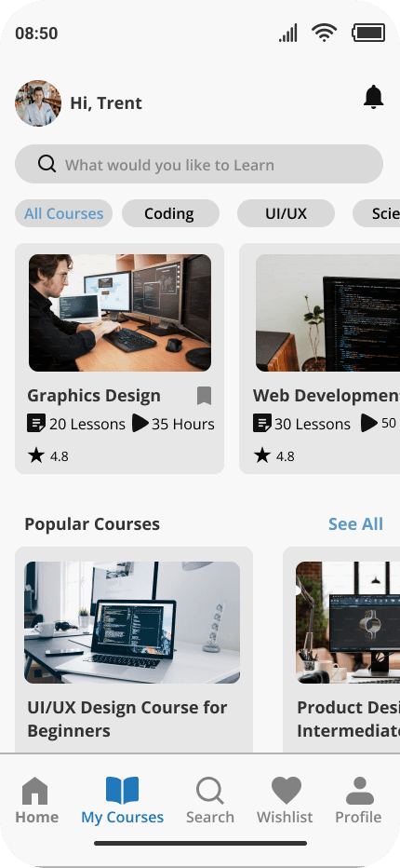Toggle bookmark on Graphics Design course
The image size is (400, 868).
pos(204,396)
